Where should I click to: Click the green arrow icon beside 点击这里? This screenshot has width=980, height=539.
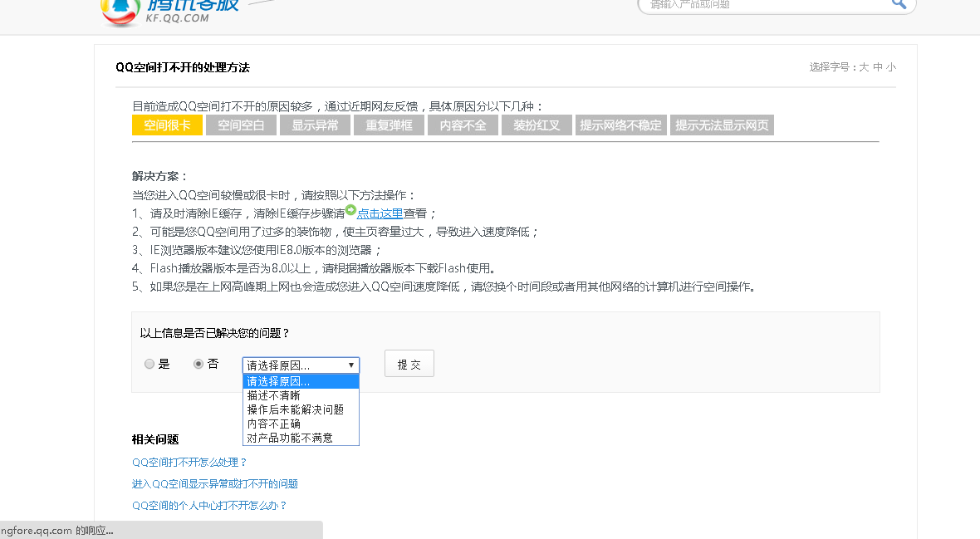[350, 210]
